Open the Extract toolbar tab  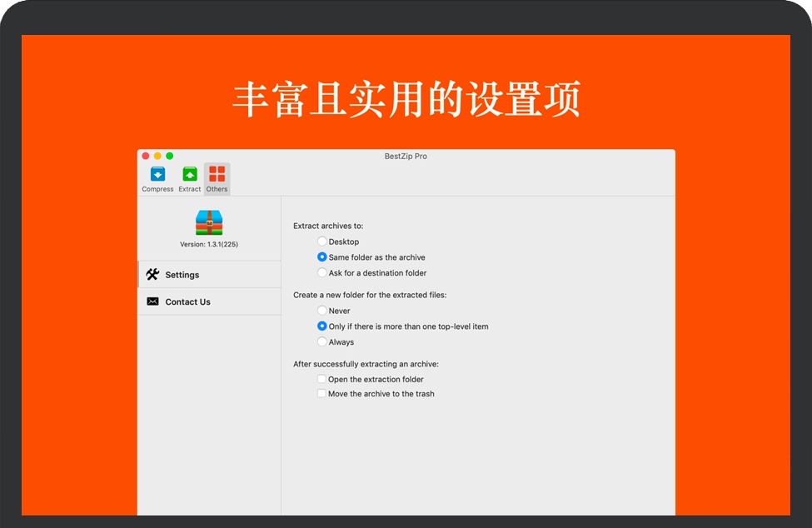tap(190, 179)
